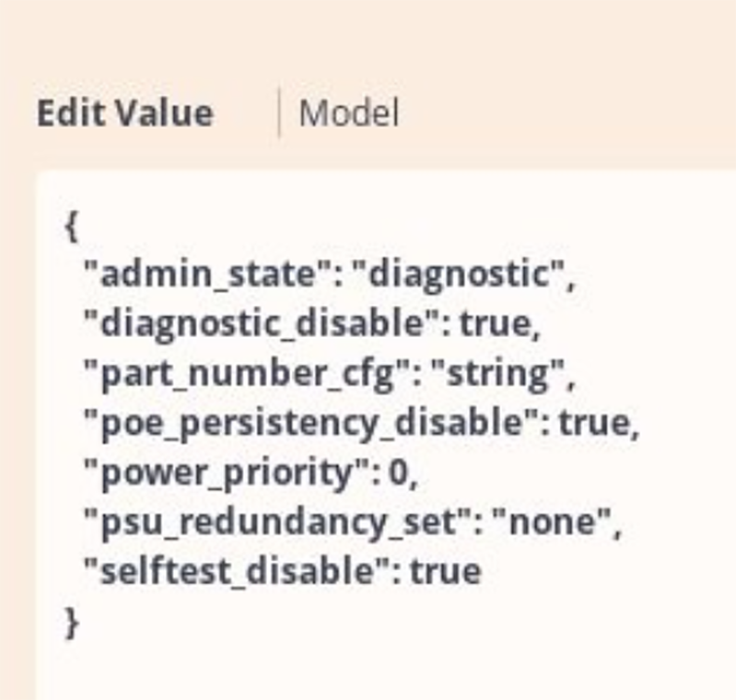Click the 0 value of power_priority
736x700 pixels.
(398, 472)
